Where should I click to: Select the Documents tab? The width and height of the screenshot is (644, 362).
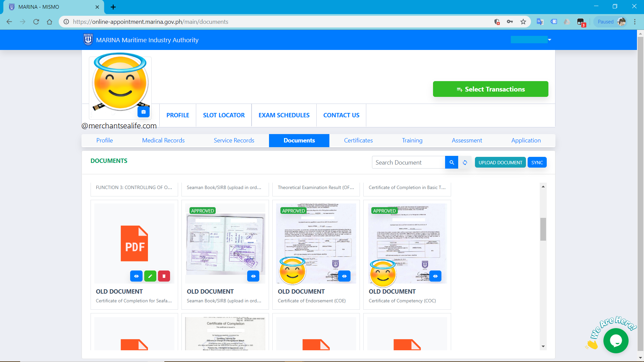pos(299,140)
